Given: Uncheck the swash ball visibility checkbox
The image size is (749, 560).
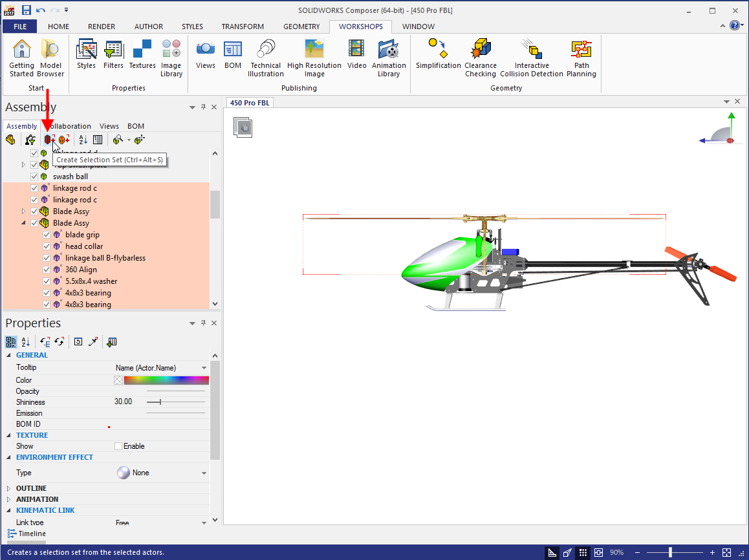Looking at the screenshot, I should point(35,177).
